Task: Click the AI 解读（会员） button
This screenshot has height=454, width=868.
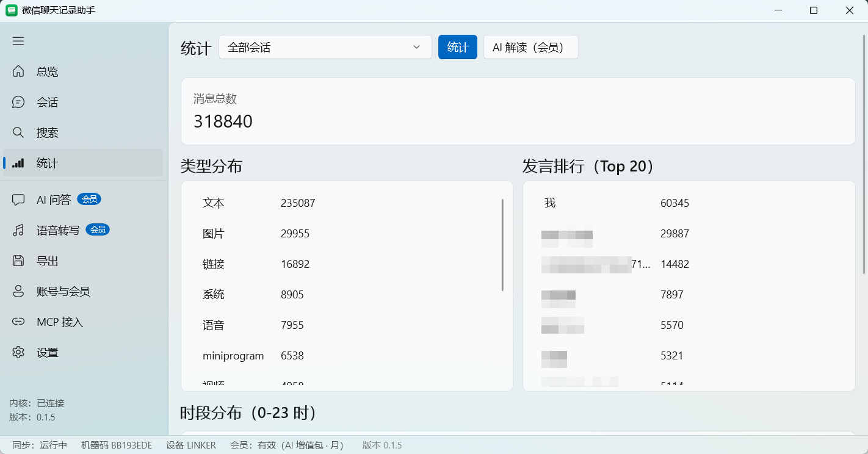Action: click(x=531, y=47)
